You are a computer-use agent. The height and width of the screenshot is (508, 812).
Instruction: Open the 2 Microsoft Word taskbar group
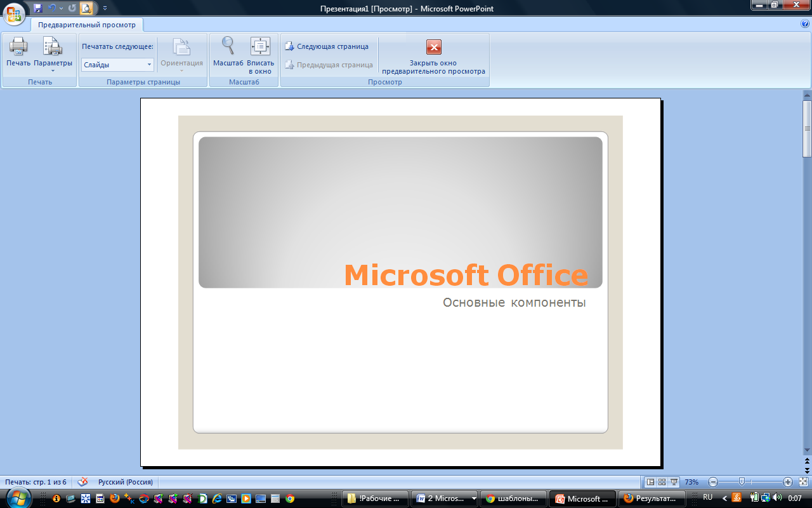(x=445, y=498)
